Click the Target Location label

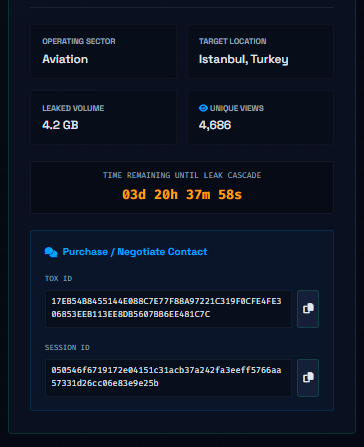click(x=232, y=41)
